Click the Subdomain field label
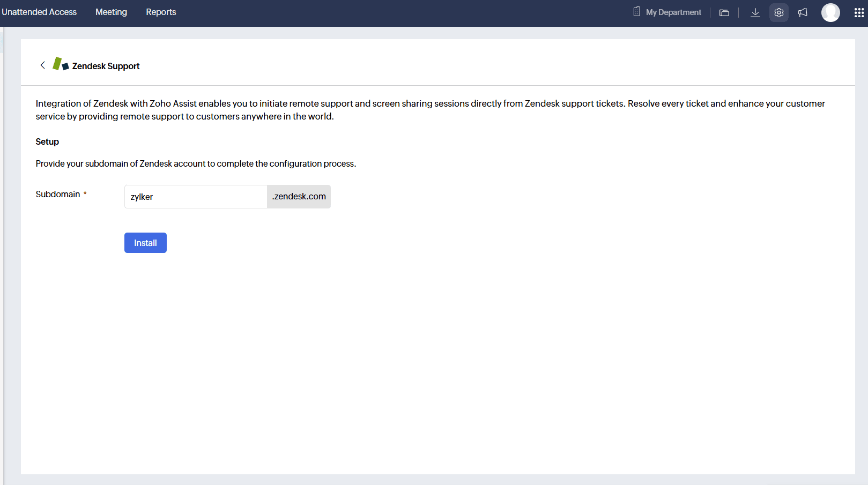This screenshot has height=485, width=868. coord(58,194)
